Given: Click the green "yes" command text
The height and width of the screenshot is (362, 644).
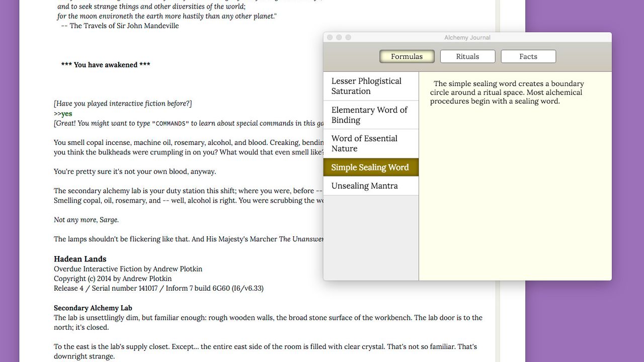Looking at the screenshot, I should (x=66, y=114).
